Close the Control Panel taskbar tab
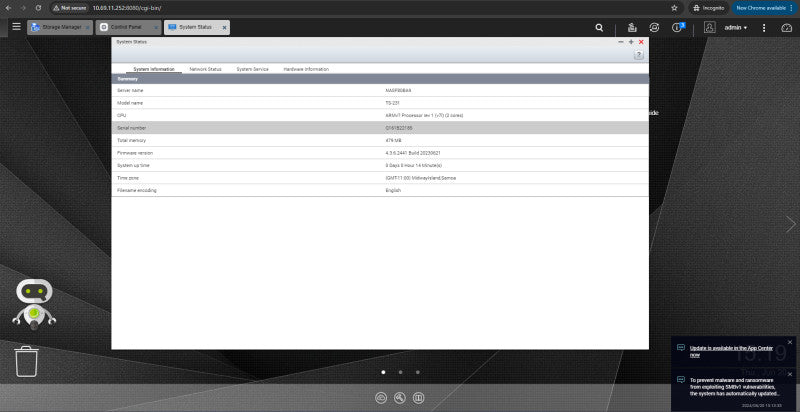800x412 pixels. [x=156, y=28]
